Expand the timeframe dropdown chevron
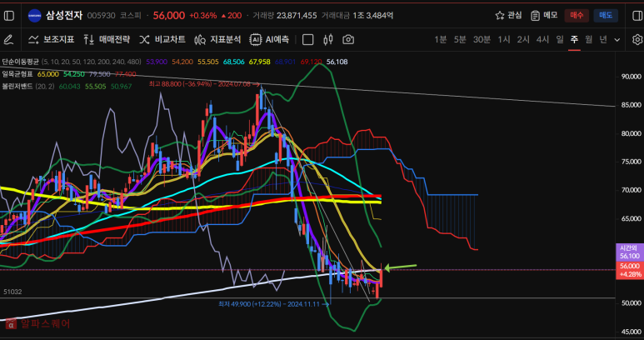This screenshot has width=644, height=340. [x=617, y=40]
